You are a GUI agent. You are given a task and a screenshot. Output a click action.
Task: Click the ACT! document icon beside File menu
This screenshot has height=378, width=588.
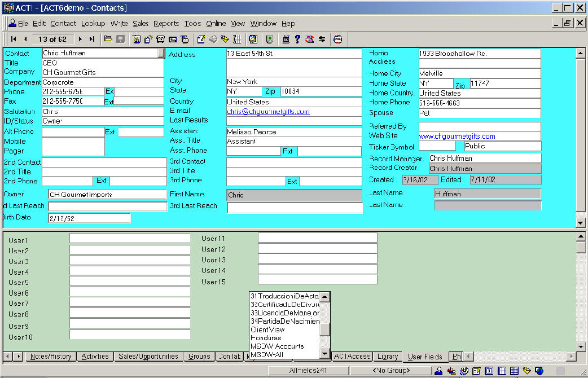(x=12, y=23)
